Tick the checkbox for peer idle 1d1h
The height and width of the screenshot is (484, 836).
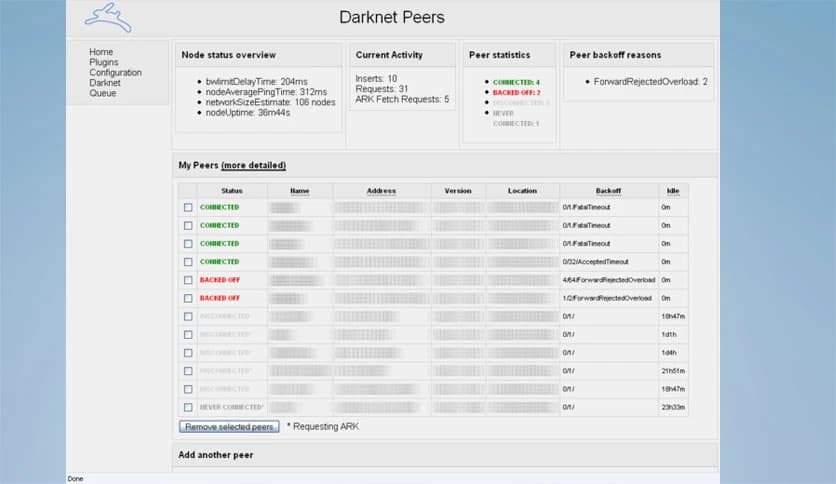click(x=188, y=334)
